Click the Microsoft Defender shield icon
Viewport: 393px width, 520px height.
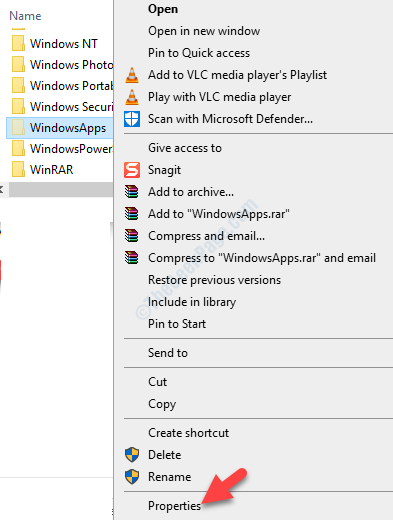click(132, 119)
